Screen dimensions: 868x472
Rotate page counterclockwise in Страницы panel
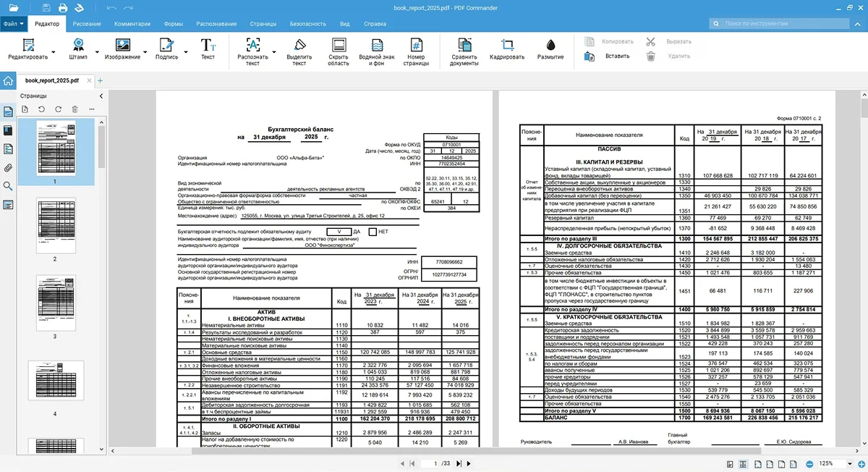(41, 109)
